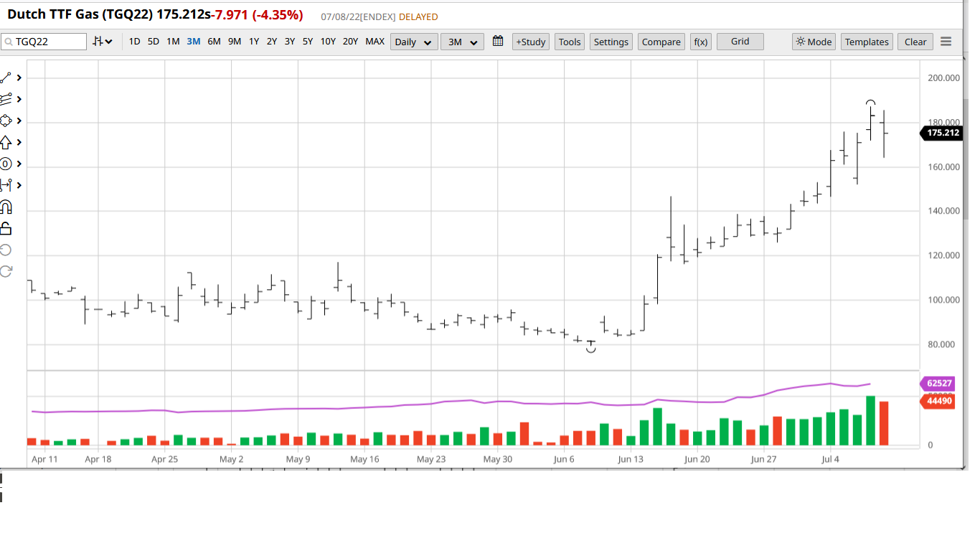Select the 9M time range
Image resolution: width=980 pixels, height=551 pixels.
235,42
